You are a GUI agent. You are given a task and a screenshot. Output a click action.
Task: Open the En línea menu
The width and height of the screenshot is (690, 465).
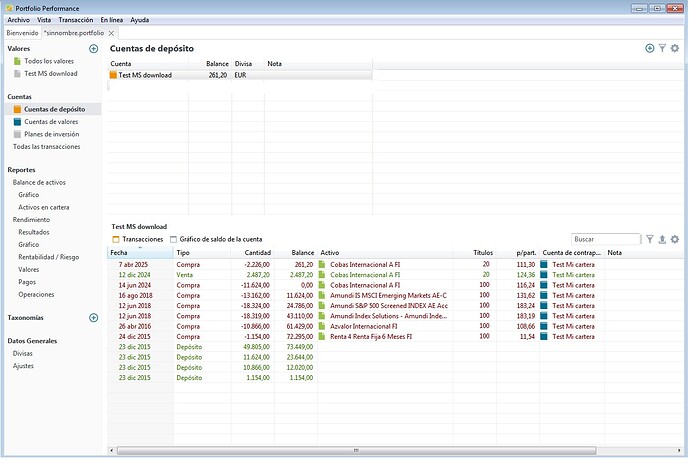112,20
